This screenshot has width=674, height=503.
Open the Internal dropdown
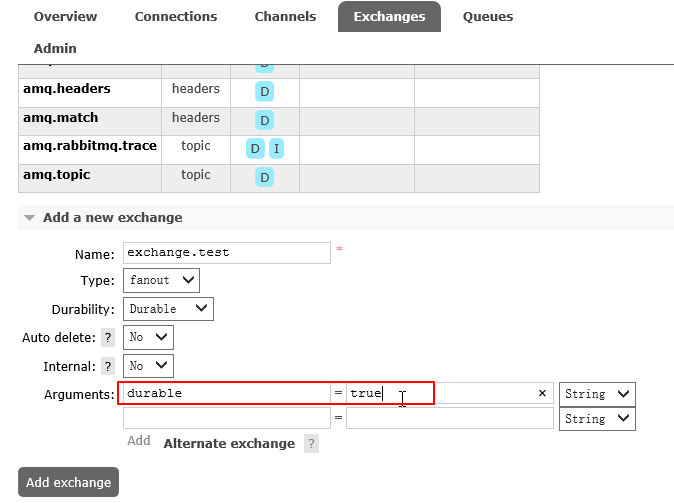(x=148, y=366)
